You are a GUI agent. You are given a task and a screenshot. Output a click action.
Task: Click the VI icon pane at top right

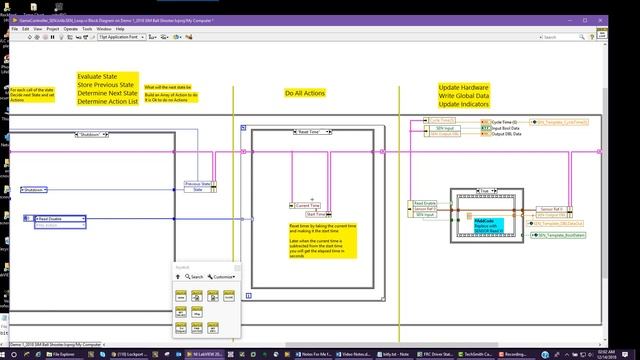pyautogui.click(x=602, y=34)
